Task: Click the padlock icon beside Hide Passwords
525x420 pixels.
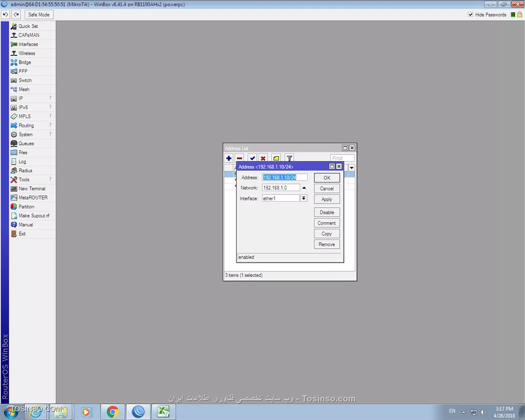Action: [x=519, y=15]
